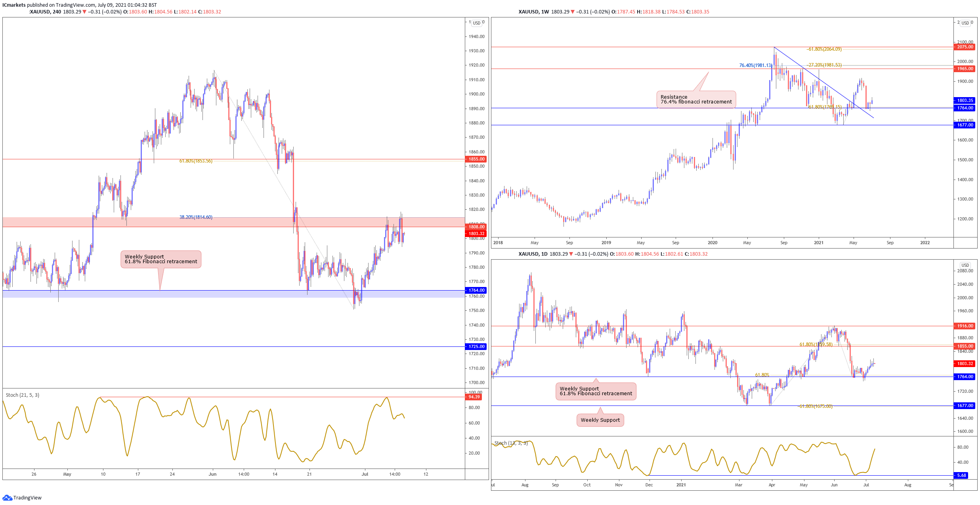Click the Dec marker on the daily time axis
The image size is (980, 505).
click(x=649, y=485)
